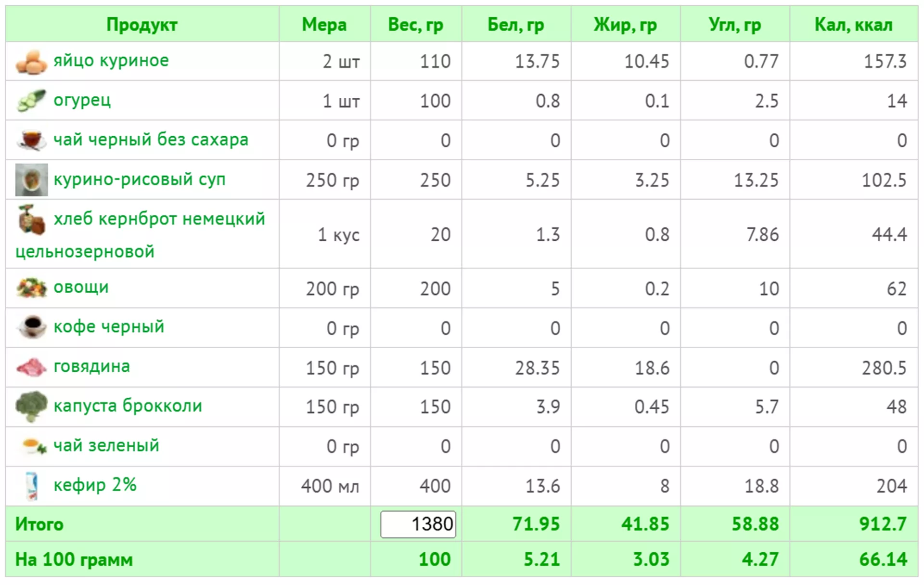Click the black coffee cup icon
Screen dimensions: 924x585
(31, 327)
